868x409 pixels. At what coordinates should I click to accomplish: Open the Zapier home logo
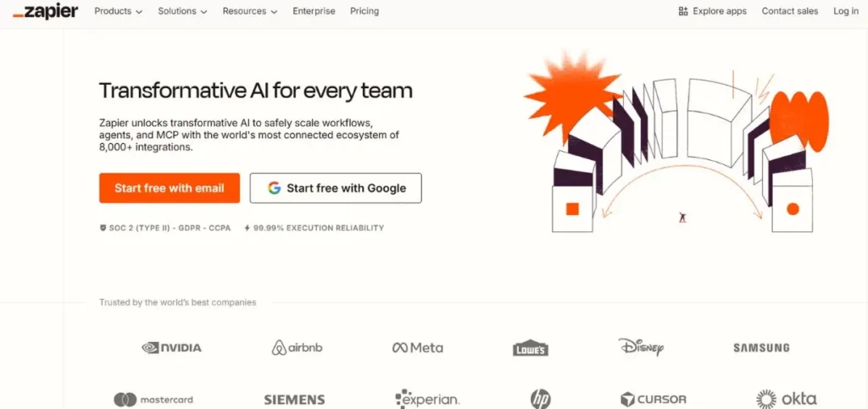(46, 11)
